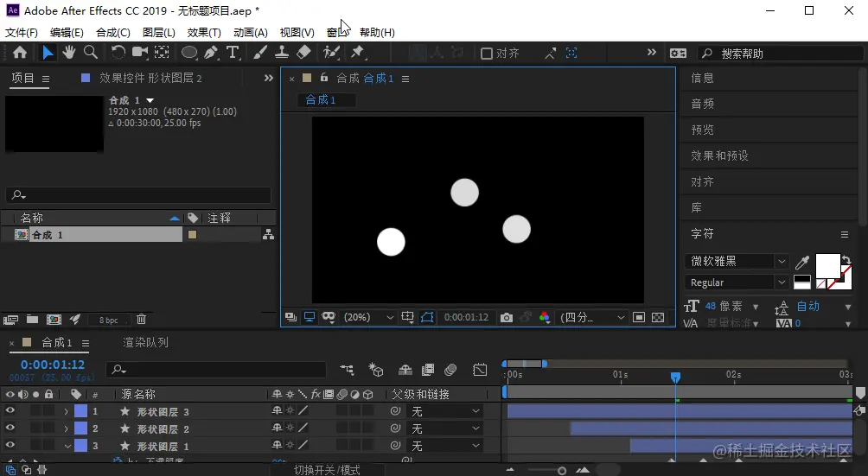868x476 pixels.
Task: Swap fill and stroke colors arrow
Action: tap(846, 259)
